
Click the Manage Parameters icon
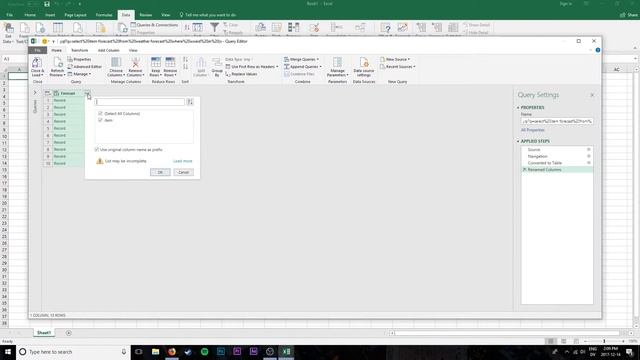tap(337, 62)
